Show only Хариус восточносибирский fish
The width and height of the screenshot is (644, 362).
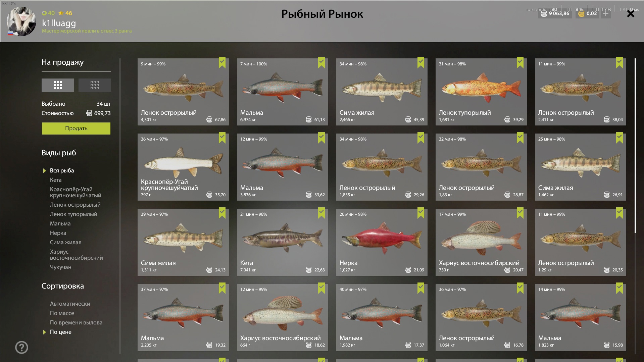pos(77,255)
